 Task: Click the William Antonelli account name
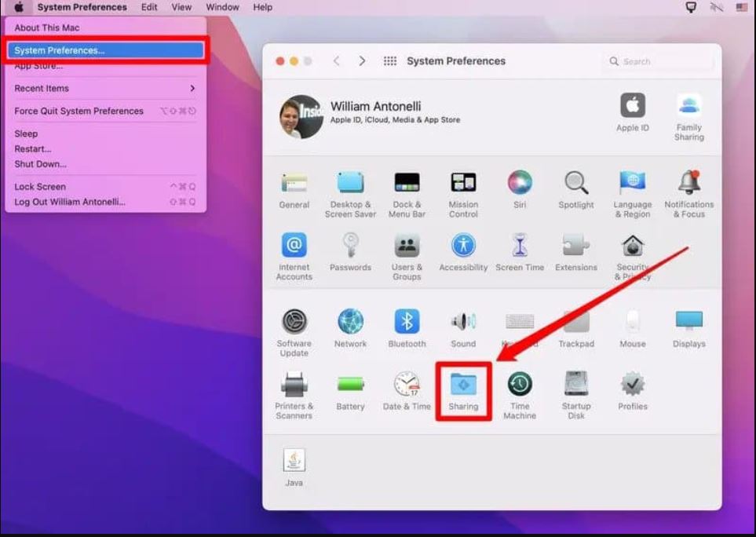[375, 106]
